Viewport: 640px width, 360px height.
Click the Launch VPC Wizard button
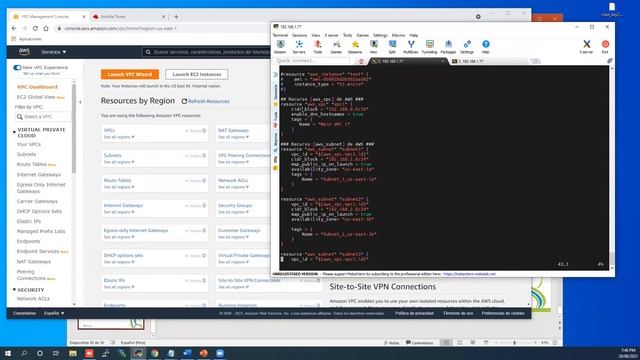(130, 74)
